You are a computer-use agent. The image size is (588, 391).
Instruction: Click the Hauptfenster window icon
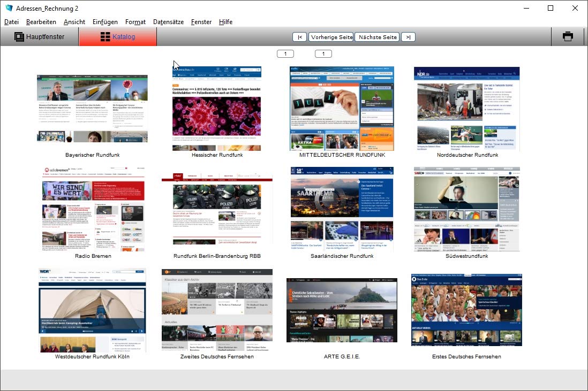pos(19,37)
